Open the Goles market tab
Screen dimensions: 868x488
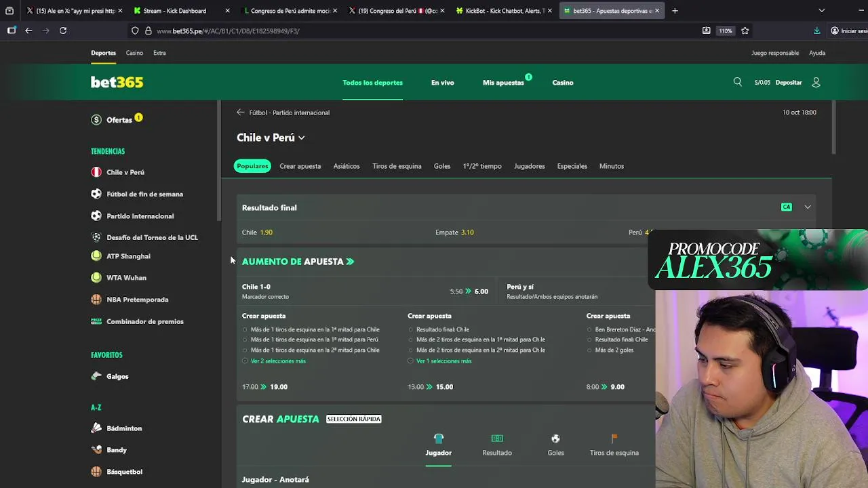(442, 166)
